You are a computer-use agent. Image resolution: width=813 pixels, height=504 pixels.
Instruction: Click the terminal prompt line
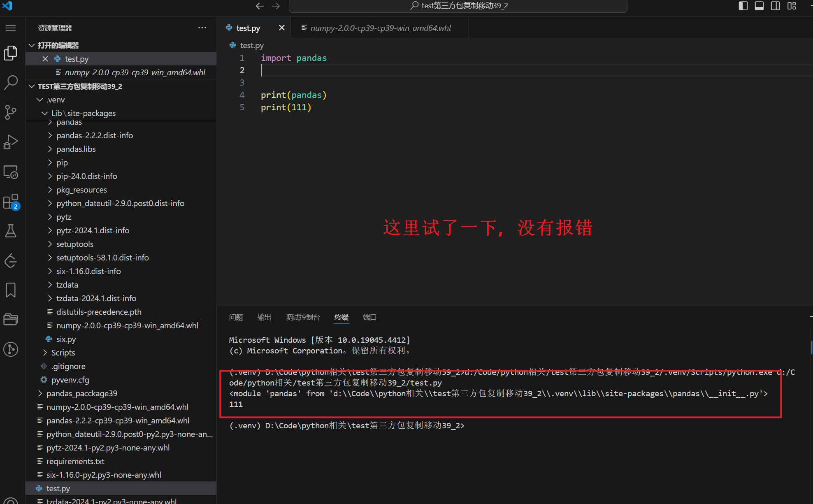point(347,425)
